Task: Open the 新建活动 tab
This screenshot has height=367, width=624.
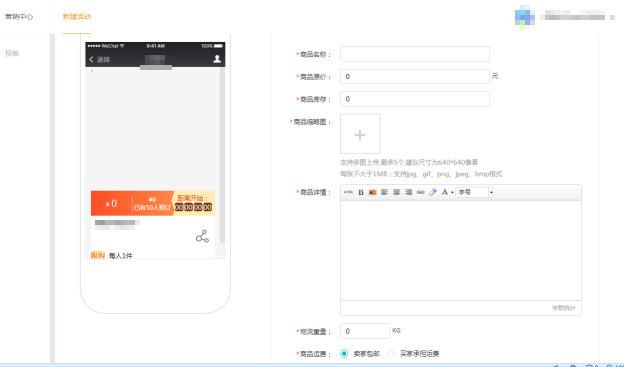Action: (x=77, y=17)
